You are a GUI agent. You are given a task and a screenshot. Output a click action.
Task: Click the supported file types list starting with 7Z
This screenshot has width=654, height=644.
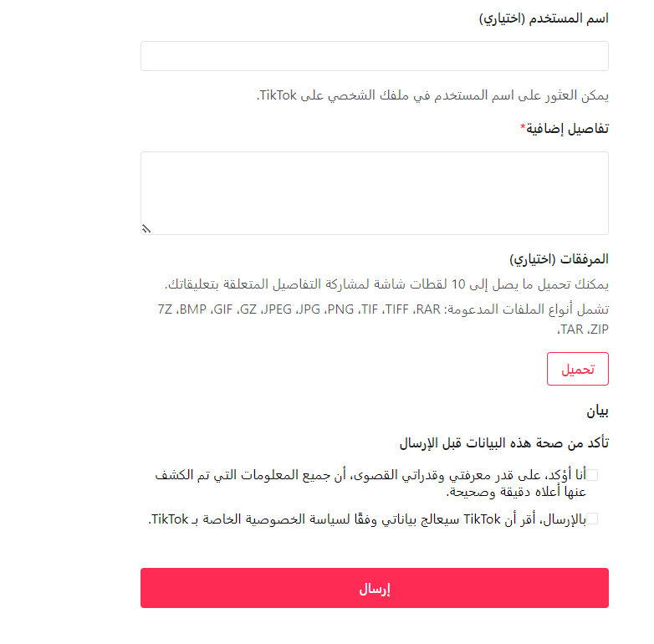tap(382, 309)
